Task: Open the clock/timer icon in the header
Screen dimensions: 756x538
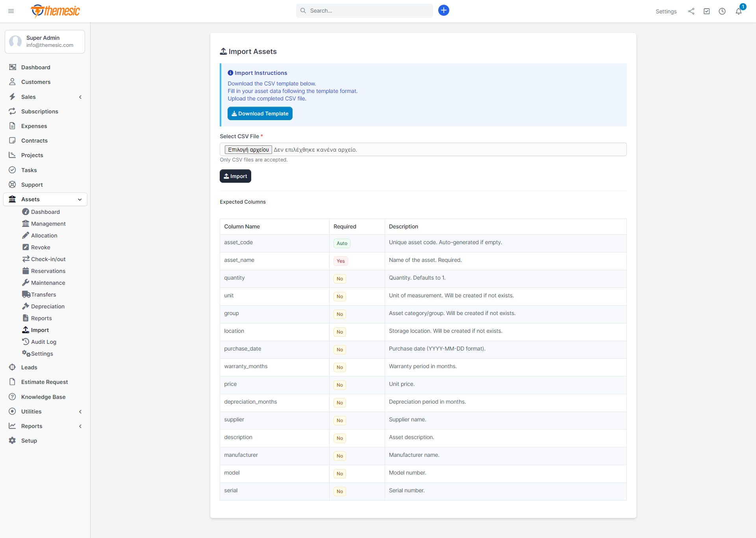Action: pos(723,11)
